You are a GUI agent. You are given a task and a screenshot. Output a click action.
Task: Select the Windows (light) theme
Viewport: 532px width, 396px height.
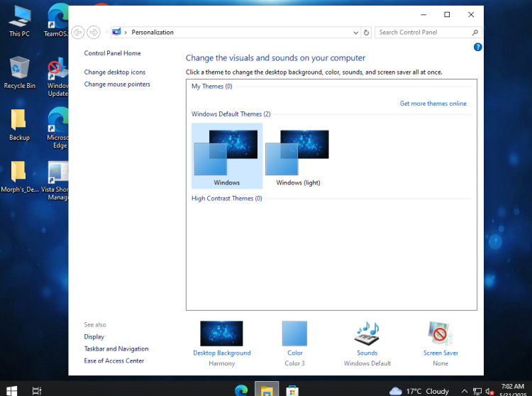point(298,155)
